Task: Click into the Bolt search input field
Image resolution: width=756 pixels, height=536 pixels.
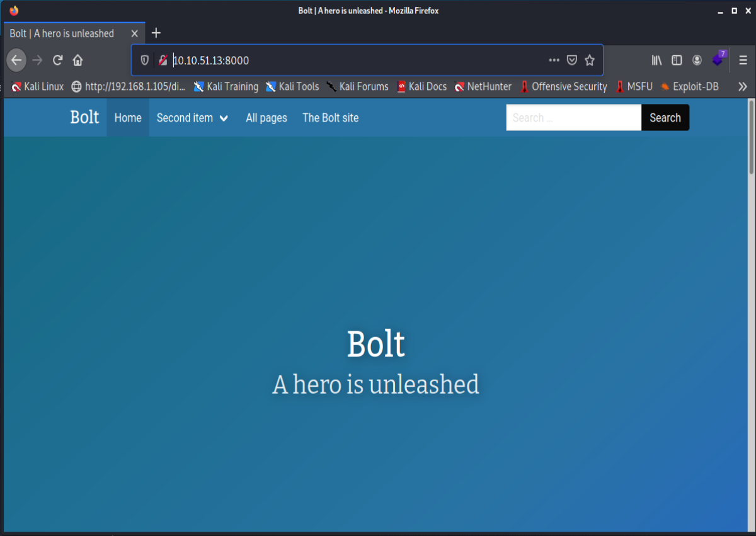Action: pyautogui.click(x=573, y=118)
